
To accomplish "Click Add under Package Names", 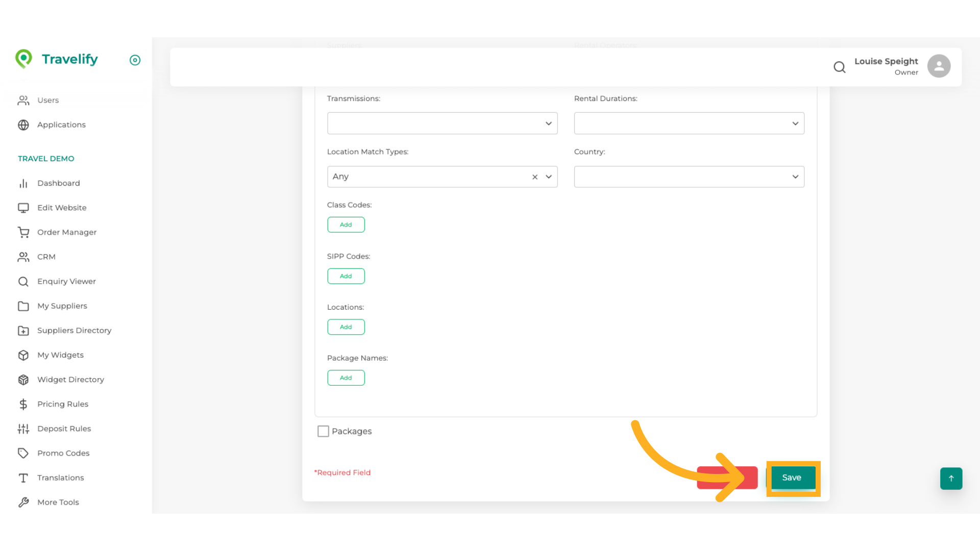I will click(346, 378).
